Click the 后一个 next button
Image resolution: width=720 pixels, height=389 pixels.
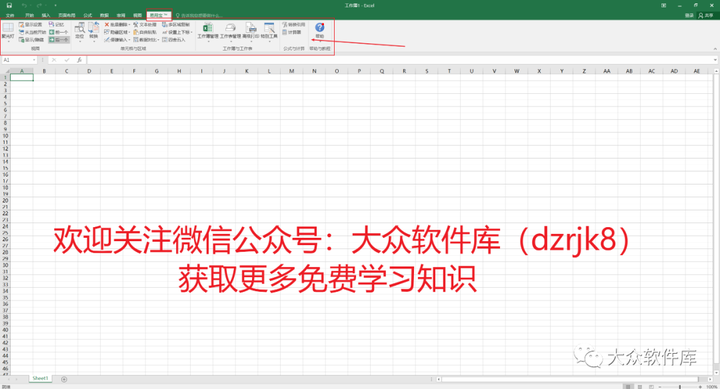click(x=59, y=40)
